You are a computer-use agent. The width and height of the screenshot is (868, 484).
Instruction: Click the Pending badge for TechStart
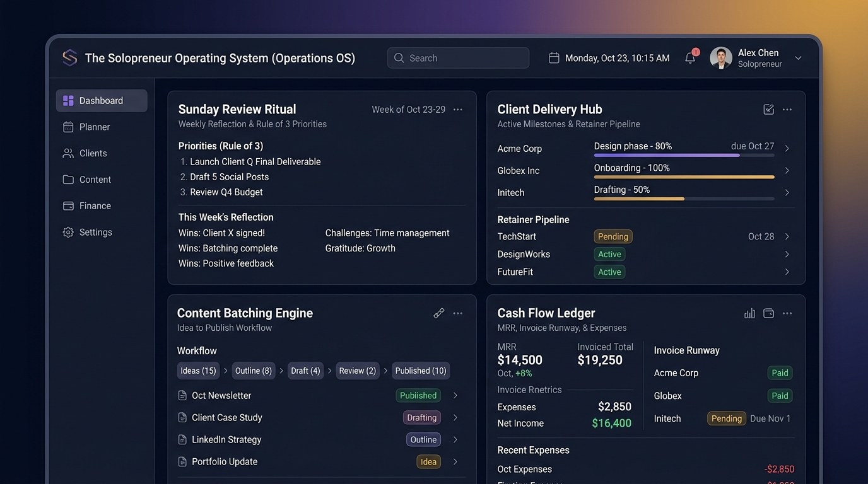[x=613, y=237]
